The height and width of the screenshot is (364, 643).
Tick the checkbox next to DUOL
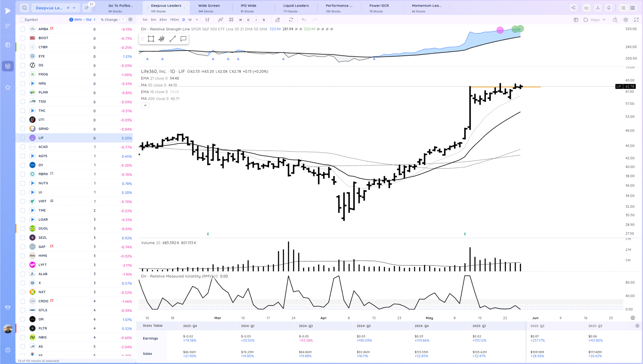coord(23,228)
